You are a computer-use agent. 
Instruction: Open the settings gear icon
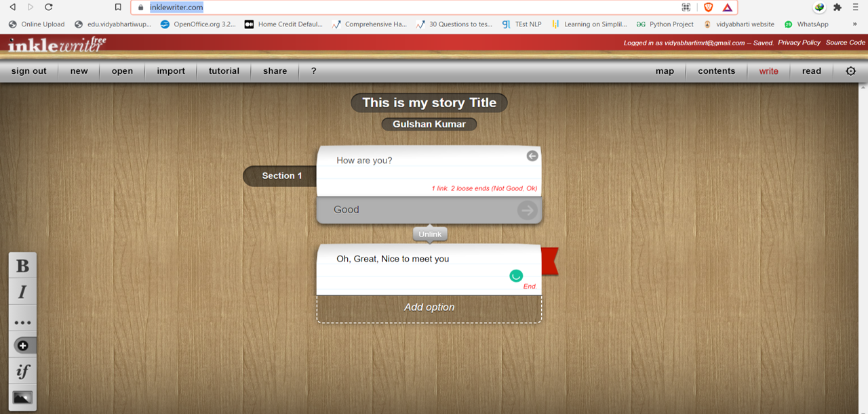click(x=850, y=71)
